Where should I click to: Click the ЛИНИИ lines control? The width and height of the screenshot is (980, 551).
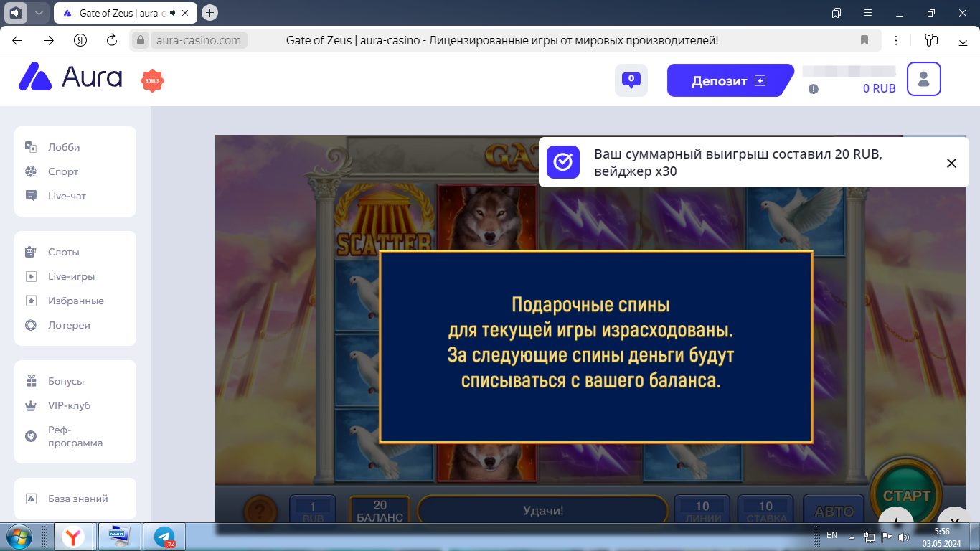pyautogui.click(x=702, y=512)
